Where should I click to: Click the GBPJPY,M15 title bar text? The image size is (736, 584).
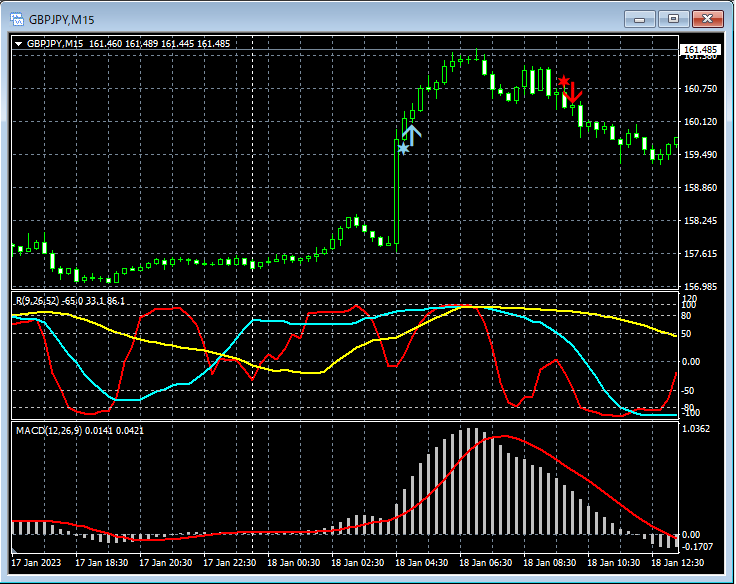coord(62,18)
